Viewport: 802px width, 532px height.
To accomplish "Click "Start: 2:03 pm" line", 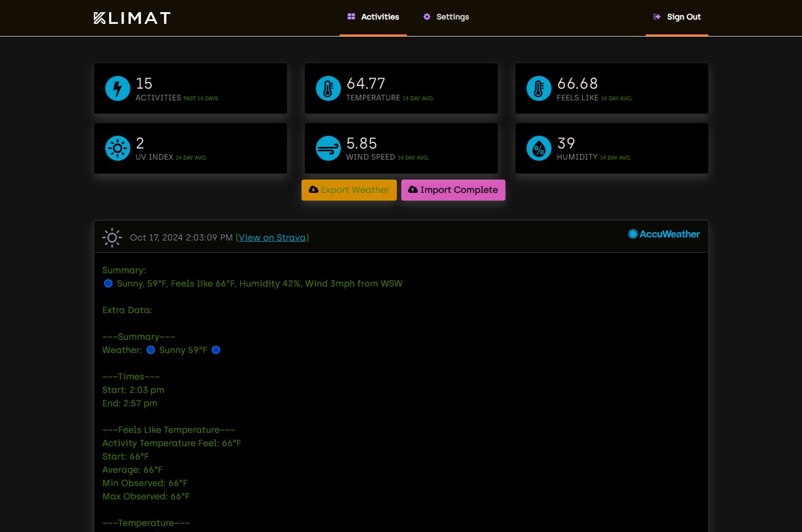I will pyautogui.click(x=133, y=390).
